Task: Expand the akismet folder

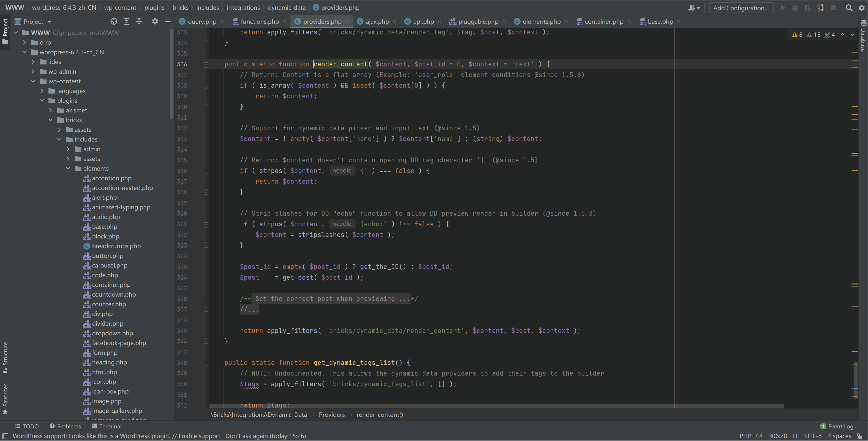Action: click(x=51, y=110)
